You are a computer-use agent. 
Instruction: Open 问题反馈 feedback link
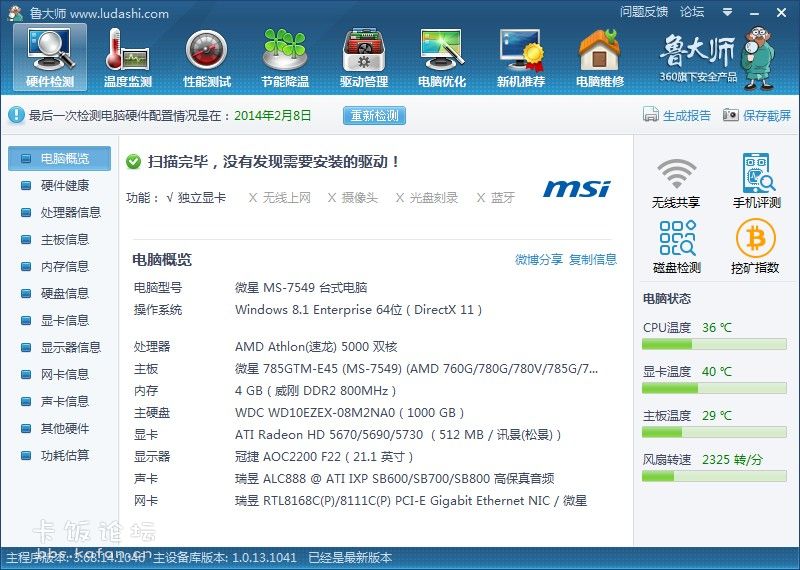[x=644, y=12]
